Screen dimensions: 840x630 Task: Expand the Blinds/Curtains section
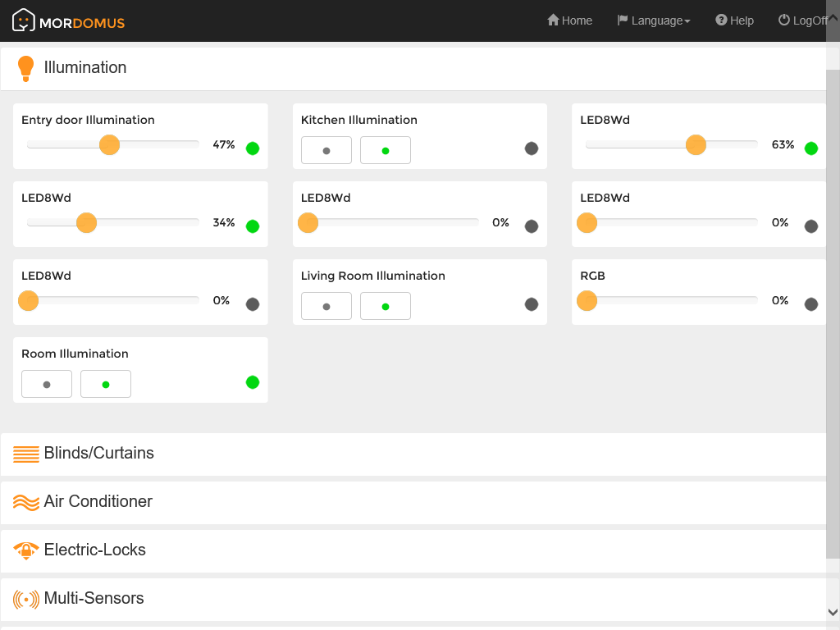click(99, 454)
